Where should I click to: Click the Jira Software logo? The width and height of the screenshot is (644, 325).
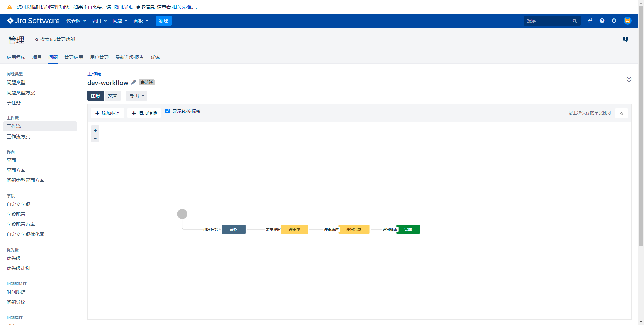33,20
